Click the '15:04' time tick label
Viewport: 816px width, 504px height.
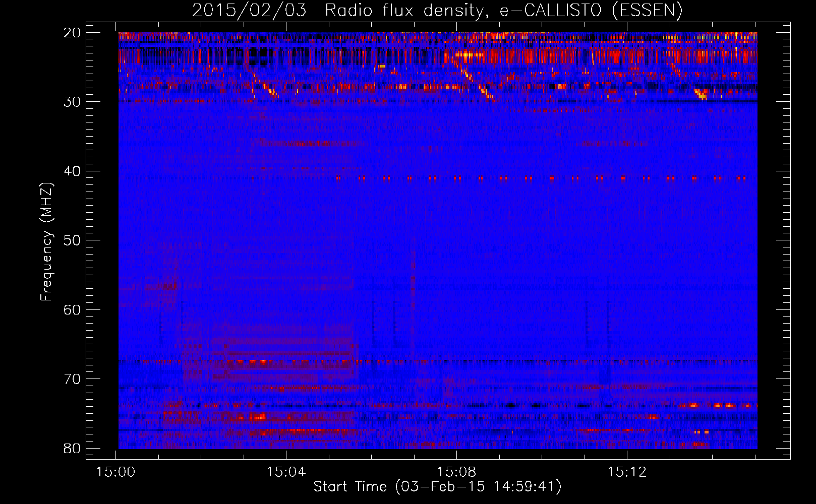coord(286,472)
